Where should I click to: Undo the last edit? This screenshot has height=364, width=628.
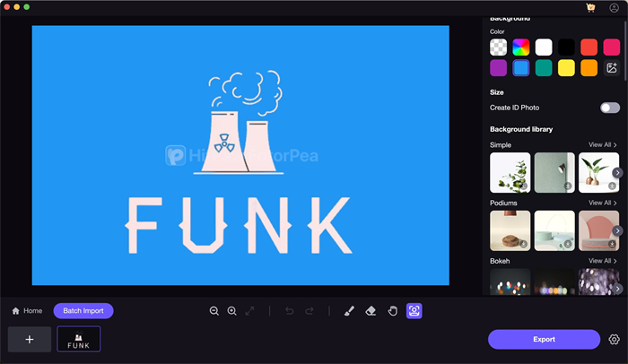click(289, 311)
